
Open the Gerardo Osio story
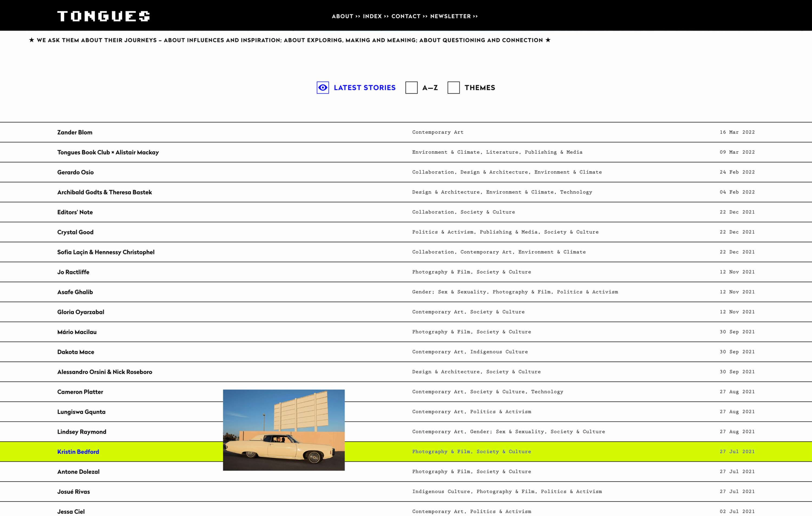[75, 172]
